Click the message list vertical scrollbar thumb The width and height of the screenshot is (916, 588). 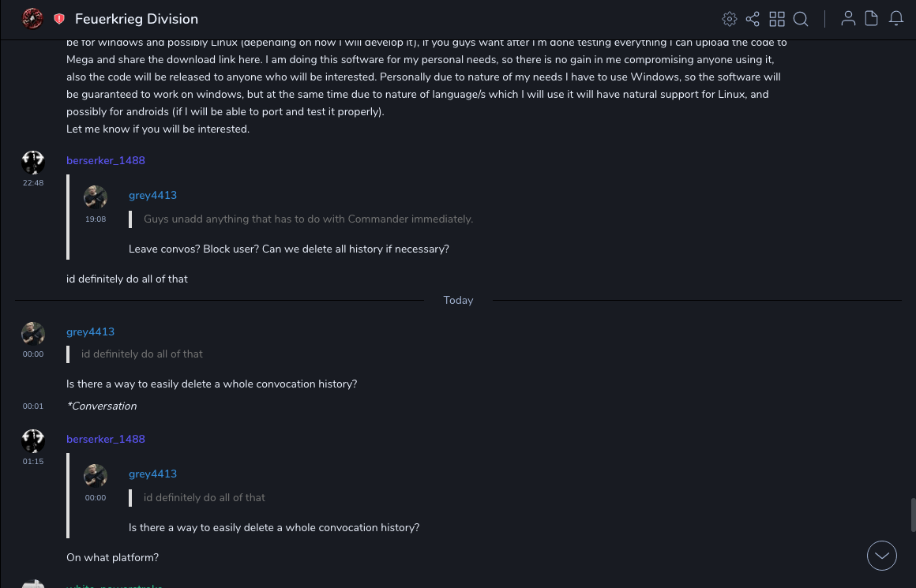912,515
